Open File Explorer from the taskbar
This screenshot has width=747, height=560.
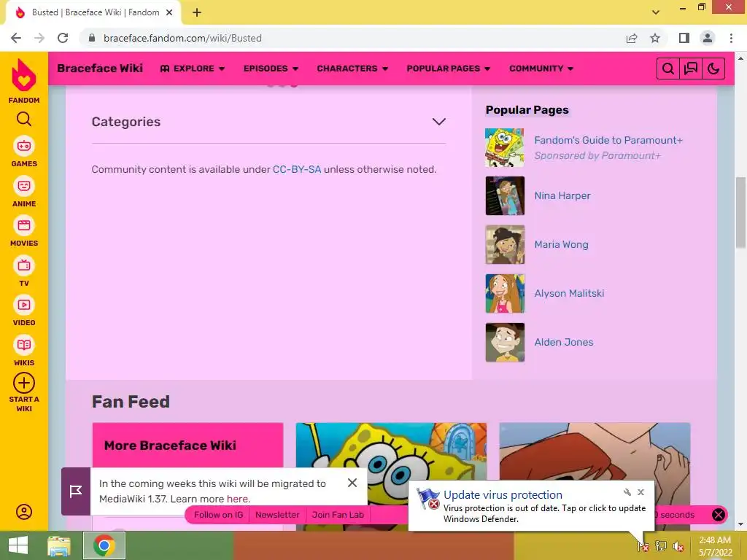pos(59,545)
